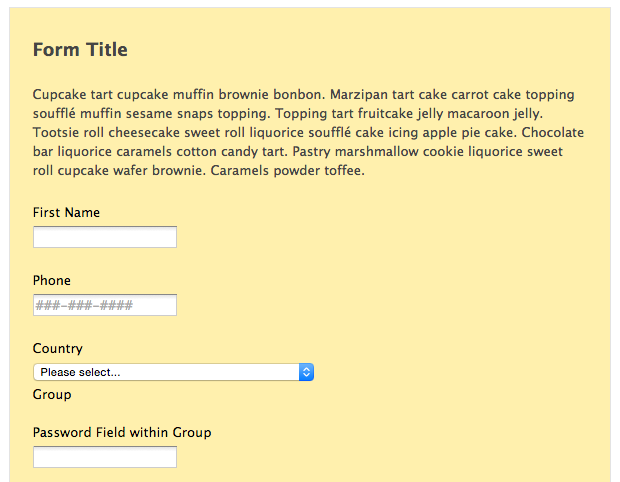Click the "Form Title" heading
620x482 pixels.
(80, 50)
